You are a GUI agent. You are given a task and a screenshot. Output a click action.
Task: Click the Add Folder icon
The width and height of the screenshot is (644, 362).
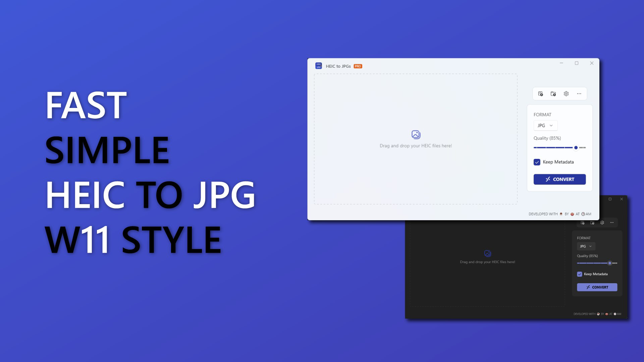click(553, 94)
